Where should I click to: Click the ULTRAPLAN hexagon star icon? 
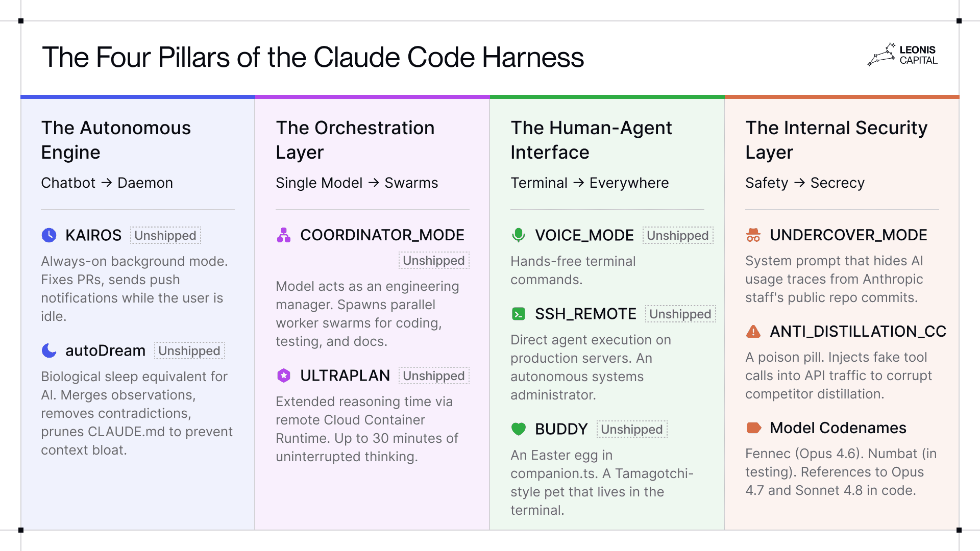tap(284, 375)
